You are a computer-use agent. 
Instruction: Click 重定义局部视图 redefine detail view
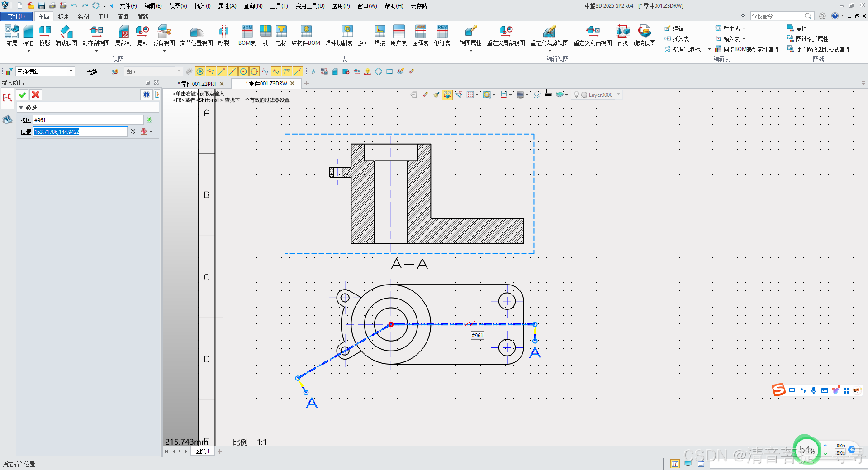click(506, 35)
